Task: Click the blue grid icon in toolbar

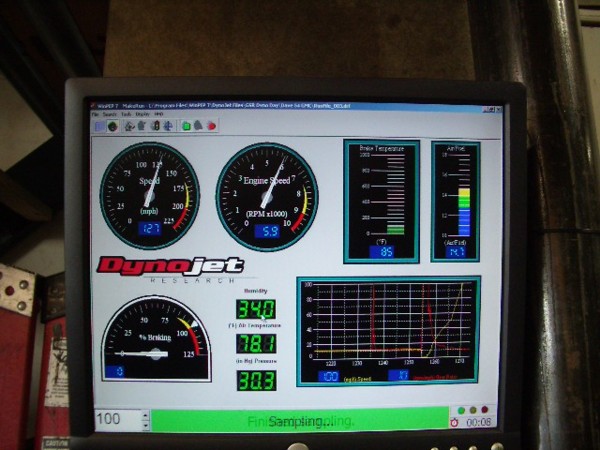Action: click(99, 126)
